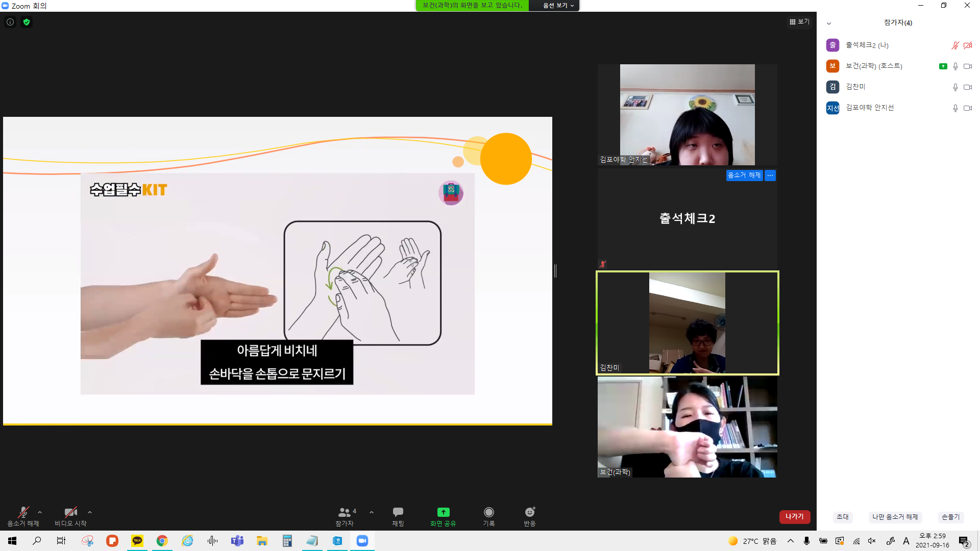
Task: Open the 옵션 보기 view options dropdown
Action: click(558, 5)
